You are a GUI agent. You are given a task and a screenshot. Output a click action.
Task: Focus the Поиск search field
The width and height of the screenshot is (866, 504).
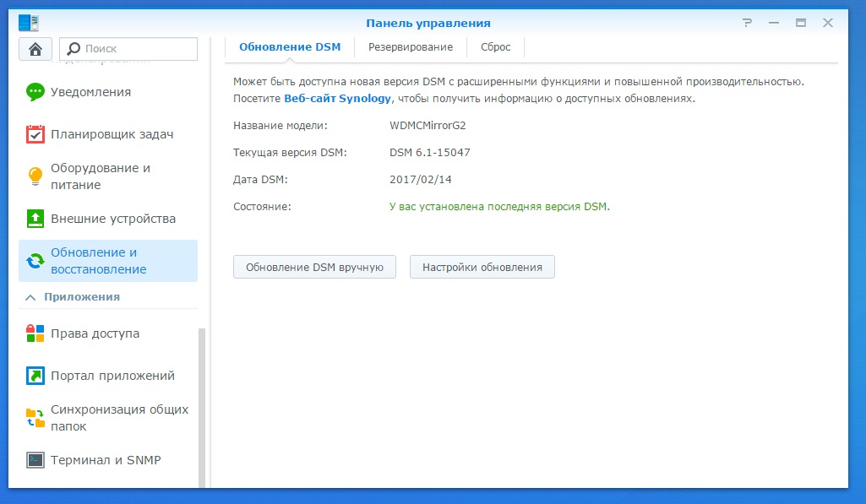pyautogui.click(x=128, y=49)
